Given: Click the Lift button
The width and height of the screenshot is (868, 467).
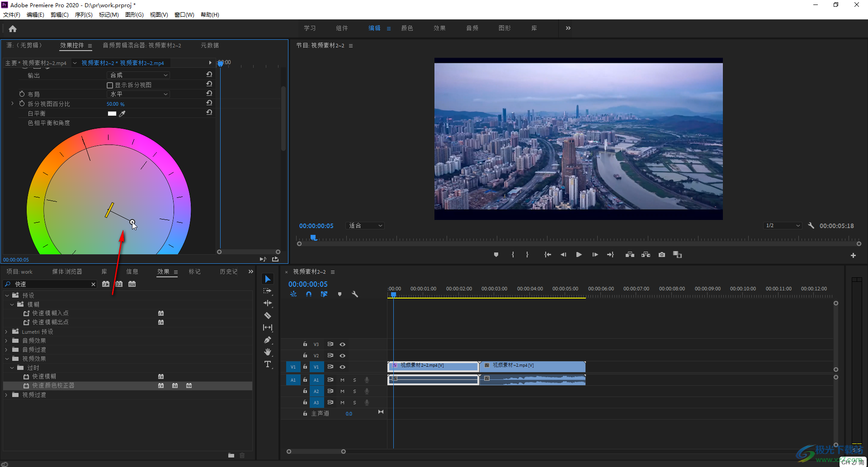Looking at the screenshot, I should click(x=630, y=255).
